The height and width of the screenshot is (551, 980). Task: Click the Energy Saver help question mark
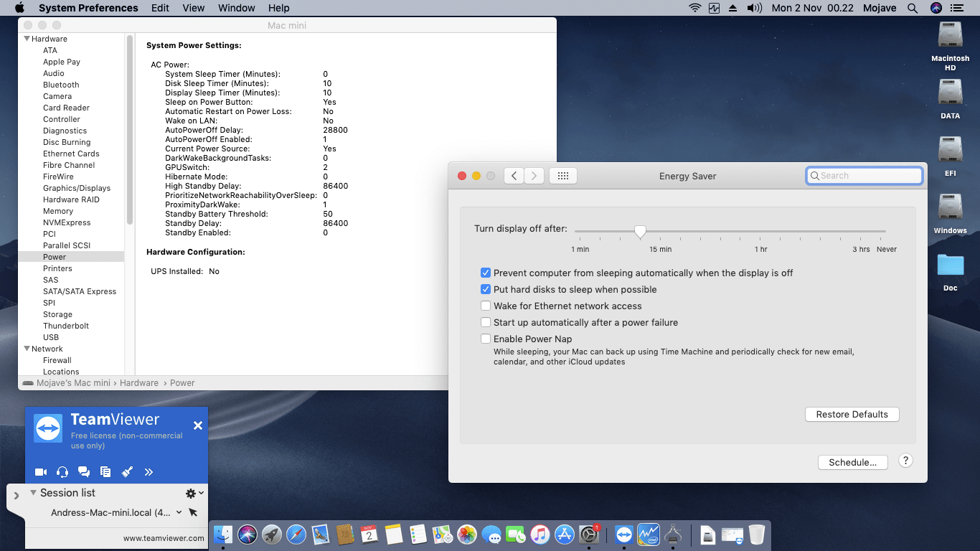pos(905,461)
